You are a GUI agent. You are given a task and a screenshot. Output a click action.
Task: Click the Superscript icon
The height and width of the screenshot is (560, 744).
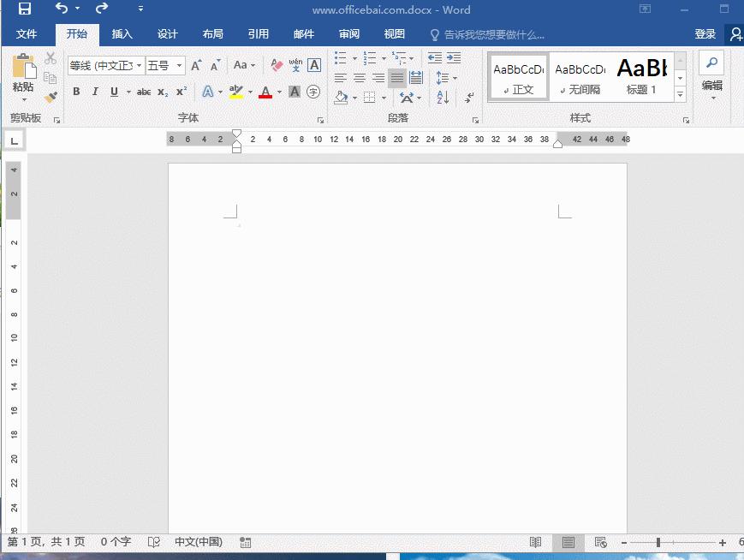pos(182,92)
